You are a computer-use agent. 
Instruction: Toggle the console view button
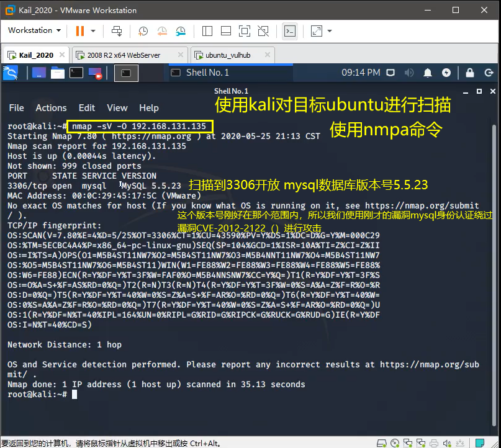(x=290, y=31)
